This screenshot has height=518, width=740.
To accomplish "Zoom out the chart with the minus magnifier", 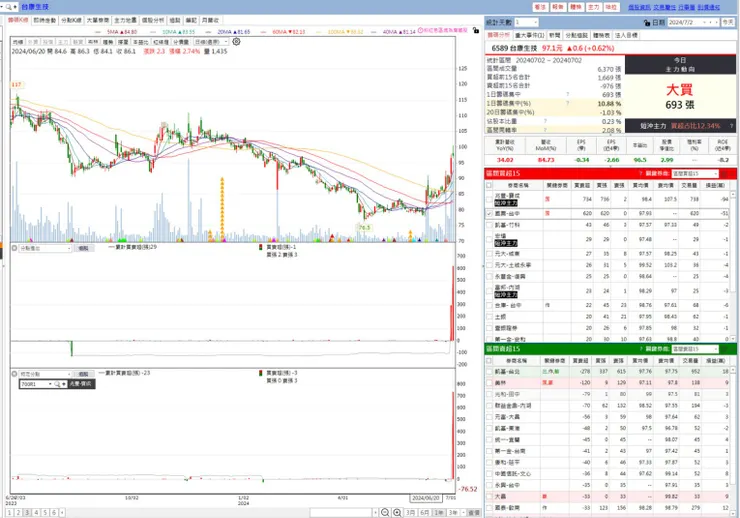I will coord(385,512).
